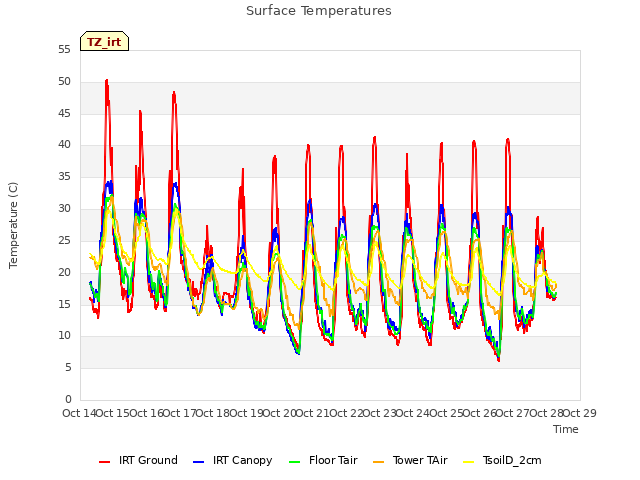Click the red IRT Ground legend swatch
The height and width of the screenshot is (480, 640).
[104, 462]
